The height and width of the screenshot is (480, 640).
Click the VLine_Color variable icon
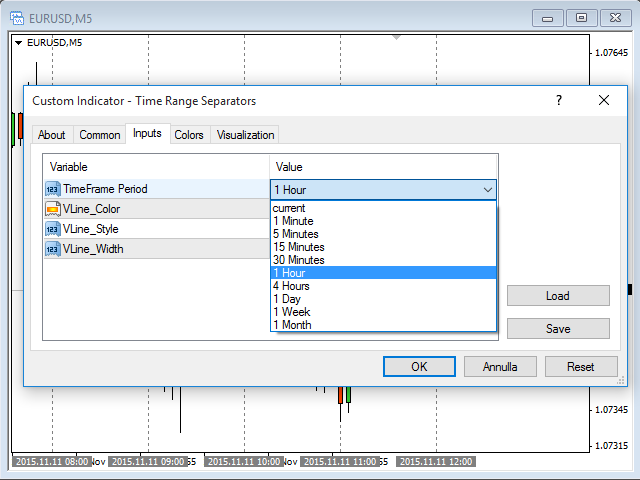tap(52, 209)
